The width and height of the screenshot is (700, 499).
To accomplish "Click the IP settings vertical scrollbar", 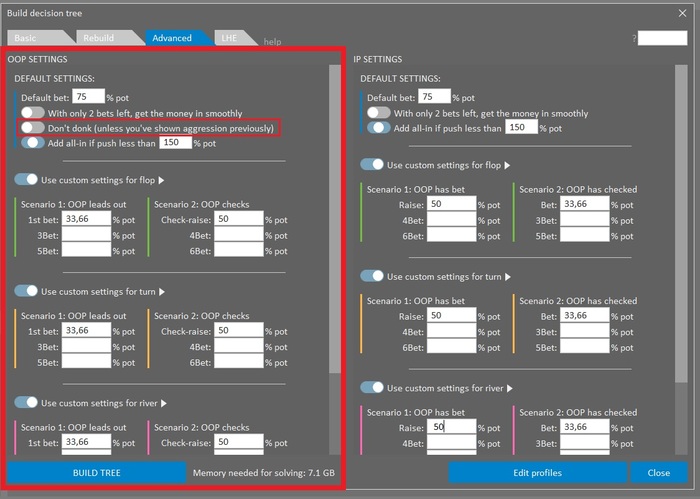I will (681, 223).
